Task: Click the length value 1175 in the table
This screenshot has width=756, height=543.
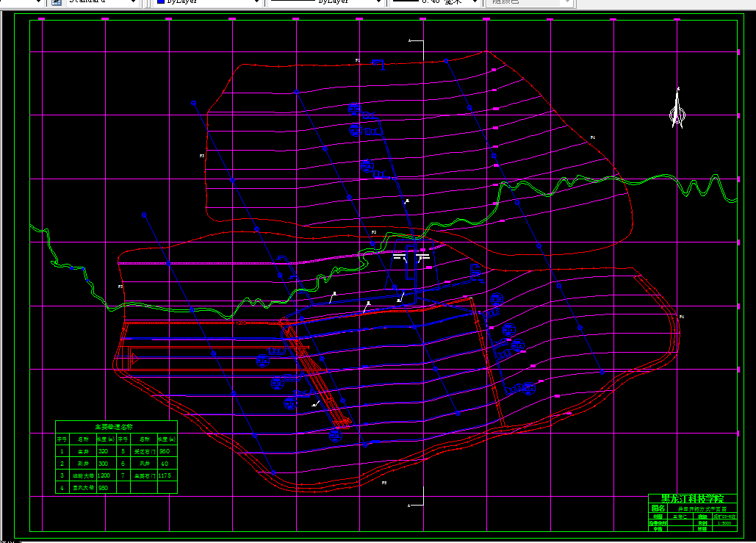Action: click(165, 475)
